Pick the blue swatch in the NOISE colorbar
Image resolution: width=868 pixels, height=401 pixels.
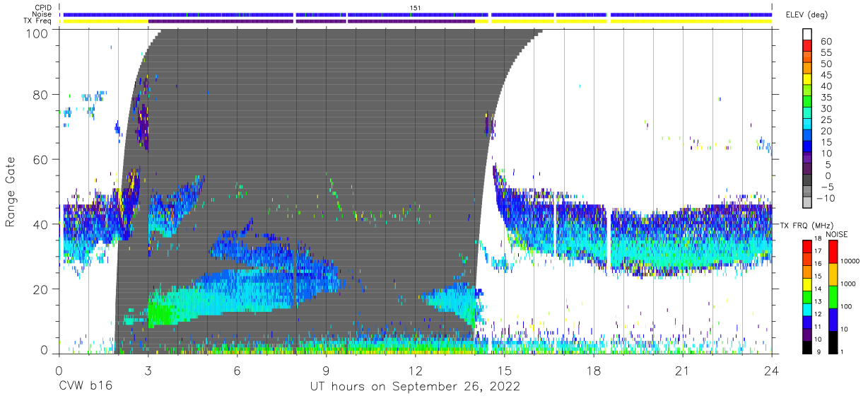coord(833,320)
